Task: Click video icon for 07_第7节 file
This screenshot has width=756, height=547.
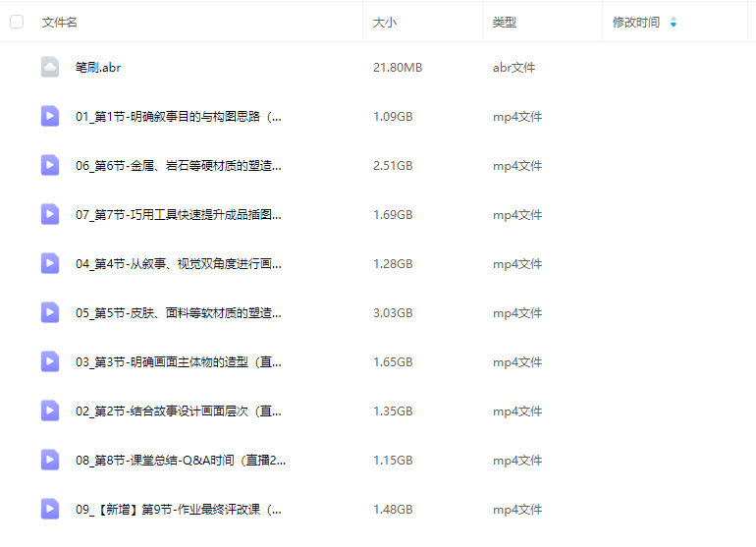Action: [50, 214]
